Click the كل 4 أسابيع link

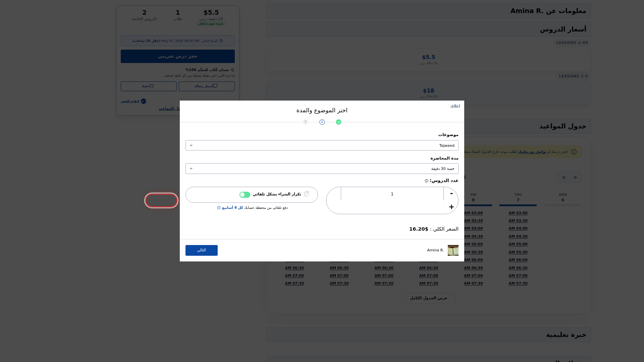pyautogui.click(x=232, y=208)
